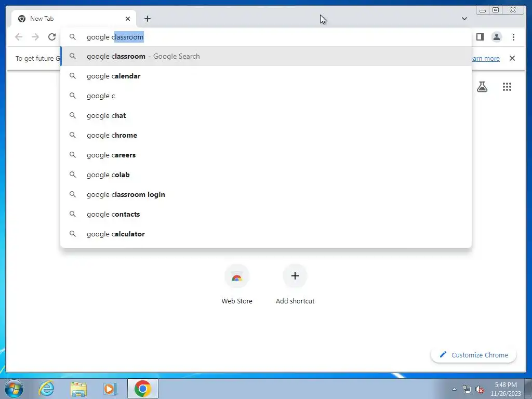532x399 pixels.
Task: Choose the google chat suggestion
Action: click(x=266, y=115)
